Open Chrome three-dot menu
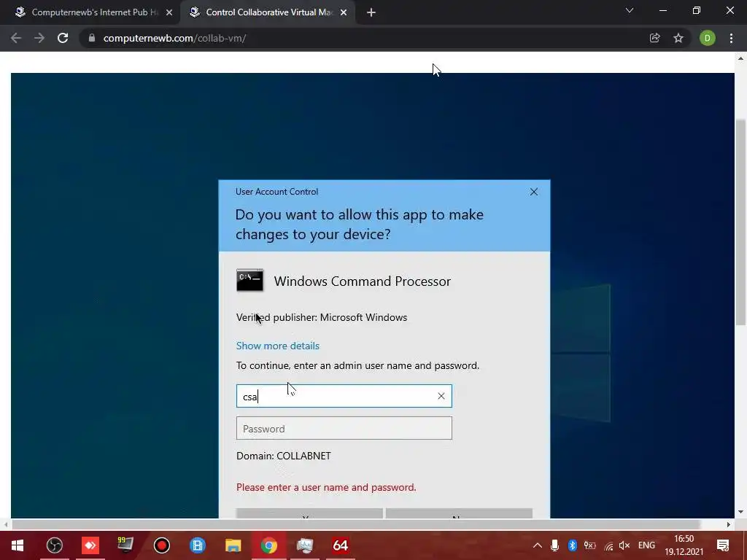 (731, 38)
